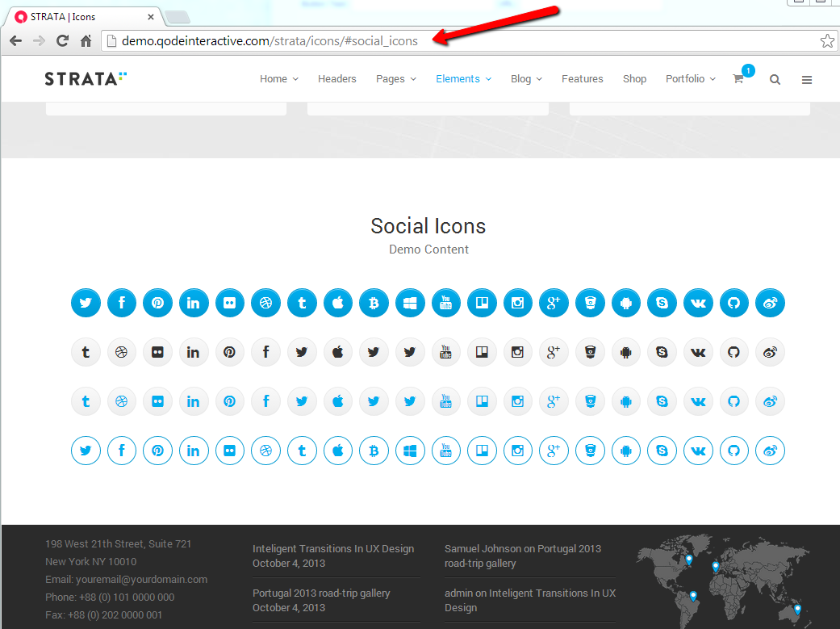The width and height of the screenshot is (840, 629).
Task: Click the dark Android icon in second row
Action: pyautogui.click(x=625, y=352)
